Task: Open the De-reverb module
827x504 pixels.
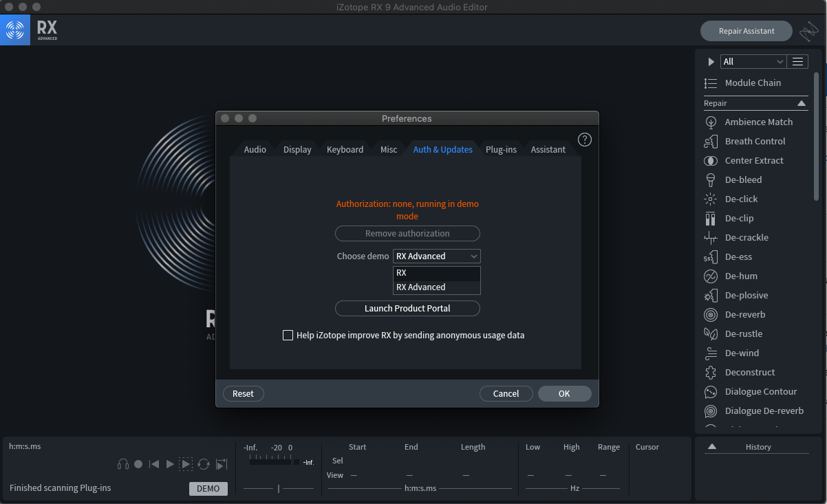Action: 745,314
